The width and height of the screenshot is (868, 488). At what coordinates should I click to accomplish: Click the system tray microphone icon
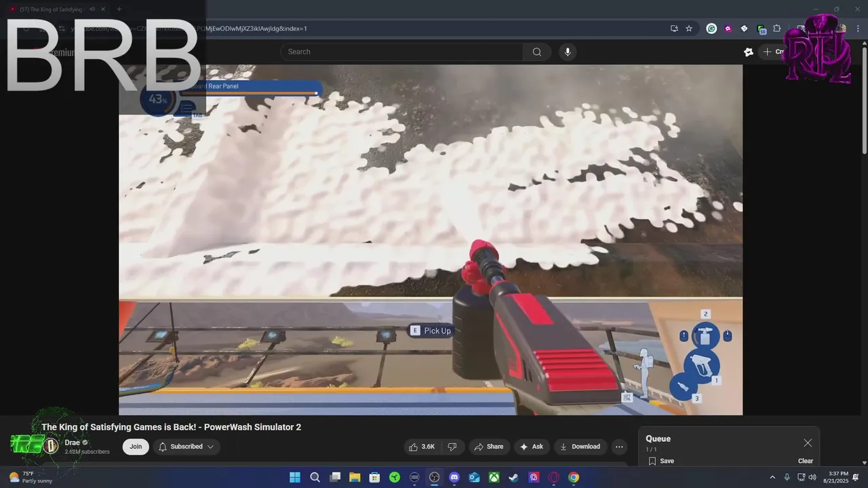click(x=787, y=477)
